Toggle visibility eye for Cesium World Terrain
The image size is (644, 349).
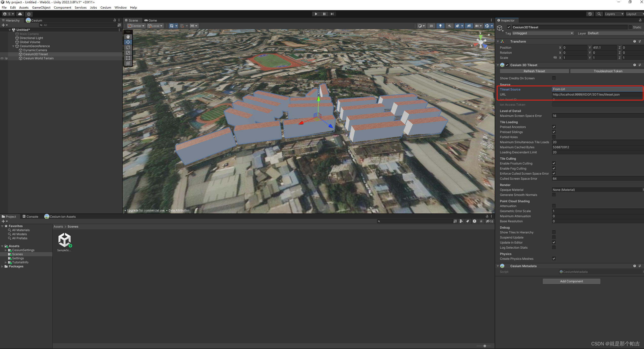2,58
